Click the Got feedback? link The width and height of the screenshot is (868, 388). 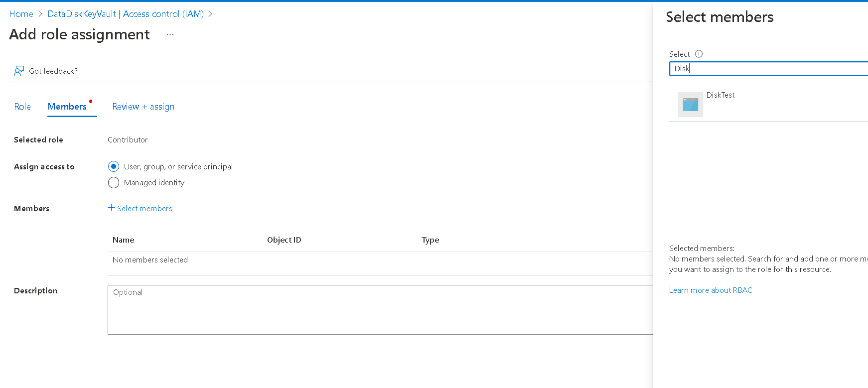(53, 71)
